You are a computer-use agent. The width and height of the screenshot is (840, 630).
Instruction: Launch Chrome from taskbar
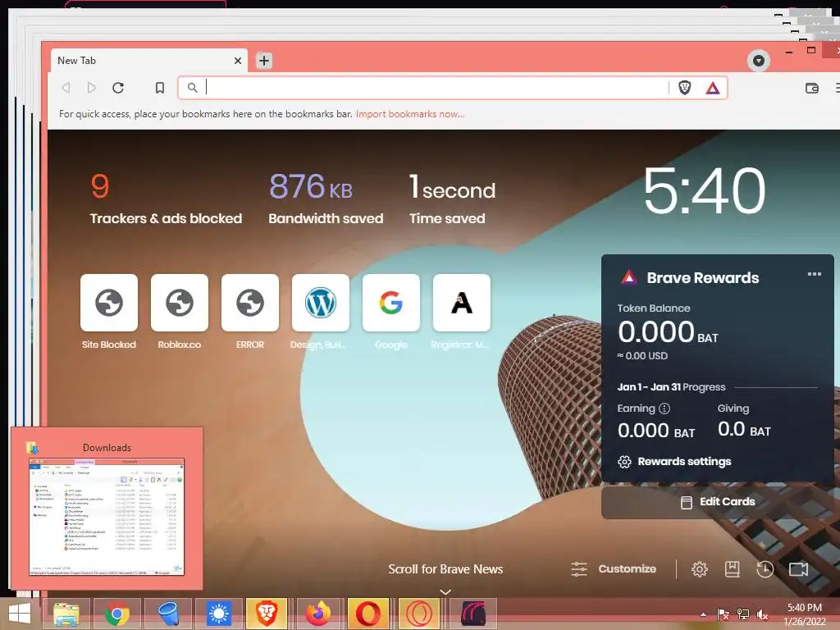click(x=117, y=614)
